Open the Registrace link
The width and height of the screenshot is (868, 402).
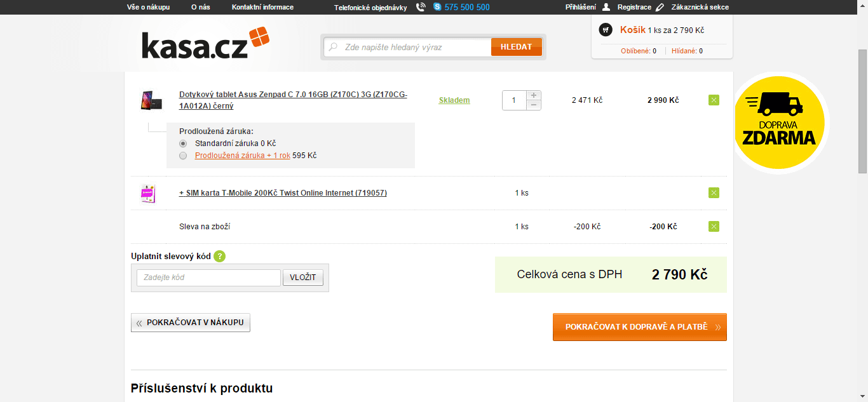(634, 7)
